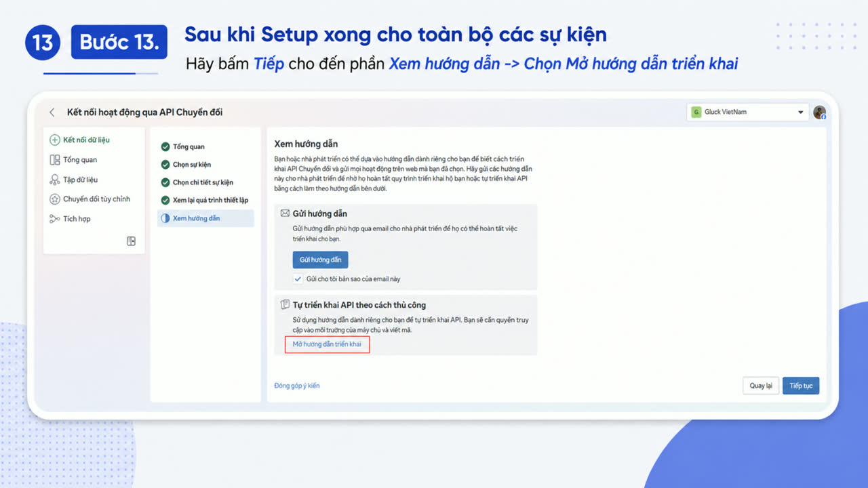
Task: Click the Tự triển khai API theo cách thủ công heading
Action: tap(359, 305)
